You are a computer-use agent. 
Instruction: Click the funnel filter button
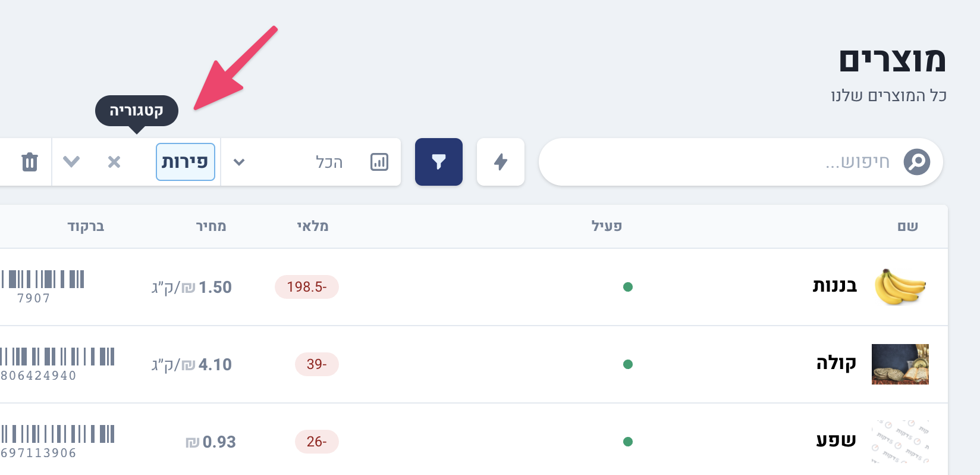point(439,162)
